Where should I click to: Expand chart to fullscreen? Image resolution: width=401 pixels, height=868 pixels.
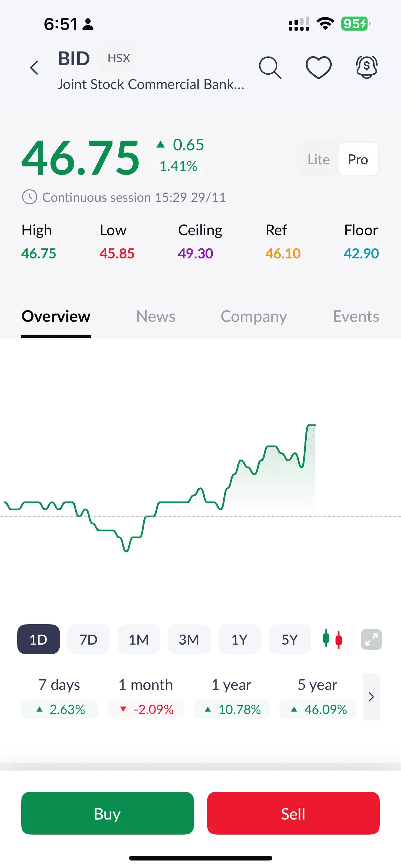click(371, 639)
